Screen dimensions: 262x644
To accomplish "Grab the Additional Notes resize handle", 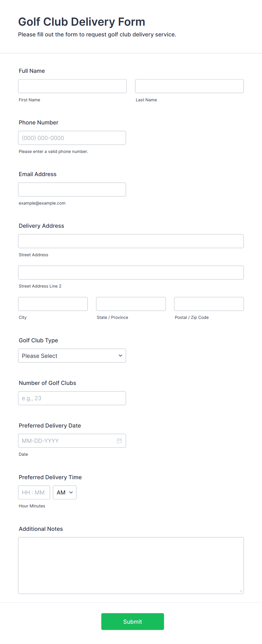I will click(x=241, y=591).
